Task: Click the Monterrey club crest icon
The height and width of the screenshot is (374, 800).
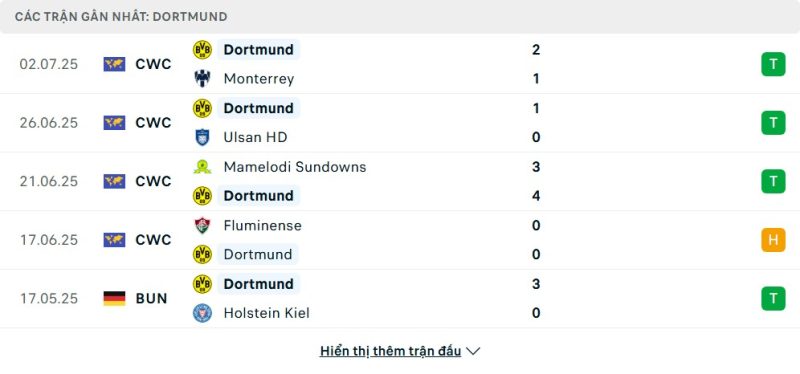Action: tap(202, 79)
